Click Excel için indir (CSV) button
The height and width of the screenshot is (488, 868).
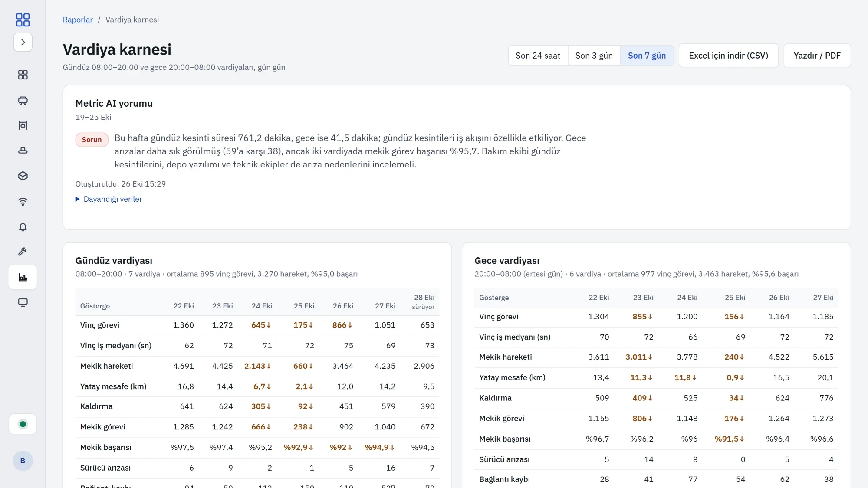click(728, 56)
